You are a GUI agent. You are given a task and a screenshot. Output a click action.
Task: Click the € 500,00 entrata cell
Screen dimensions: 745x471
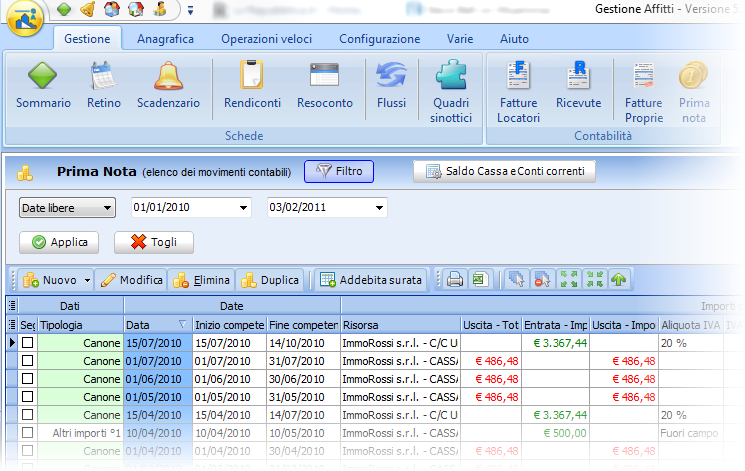click(x=555, y=433)
